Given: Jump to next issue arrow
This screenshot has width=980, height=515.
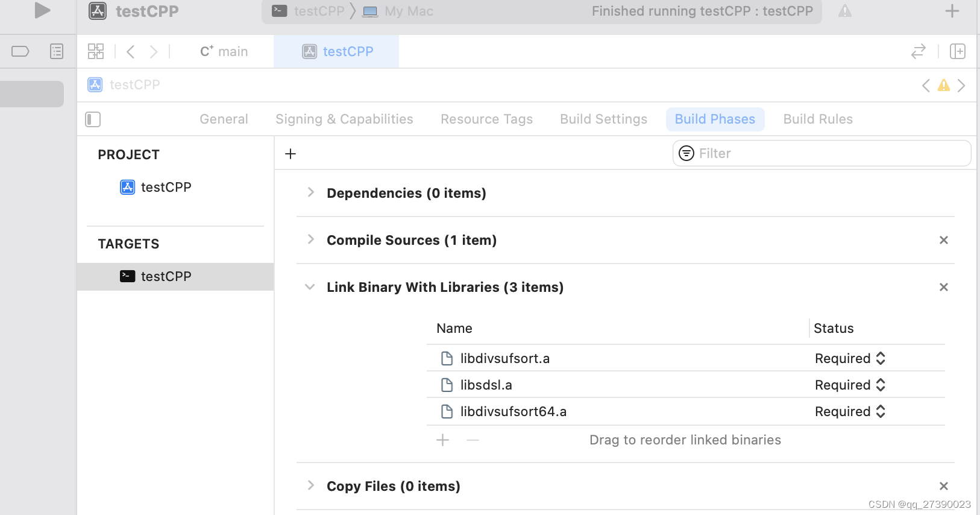Looking at the screenshot, I should pyautogui.click(x=961, y=86).
